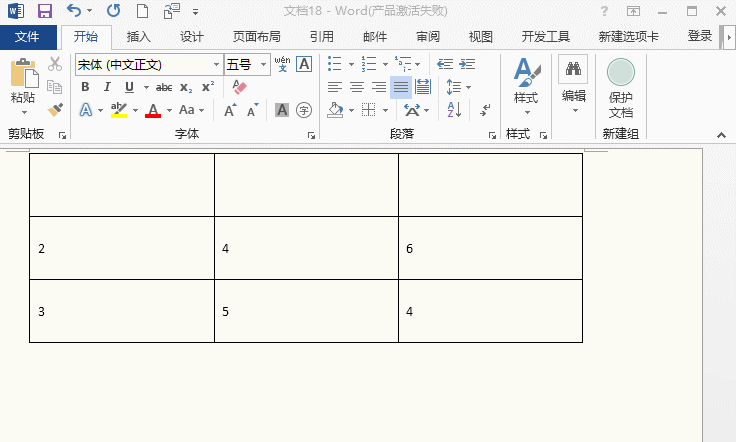
Task: Apply distributed alignment
Action: click(423, 87)
